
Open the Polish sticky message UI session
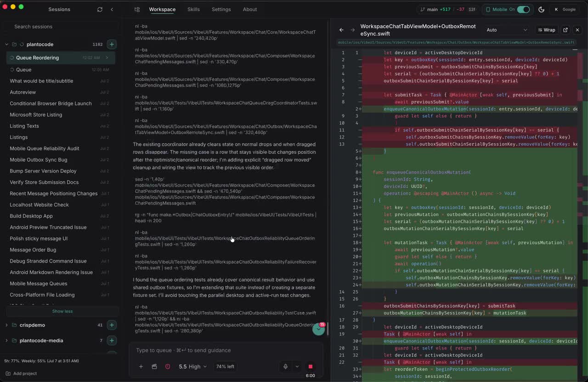coord(60,238)
